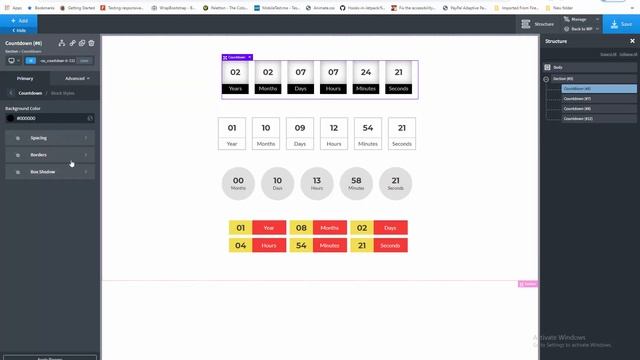
Task: Click the Add element button
Action: point(19,20)
